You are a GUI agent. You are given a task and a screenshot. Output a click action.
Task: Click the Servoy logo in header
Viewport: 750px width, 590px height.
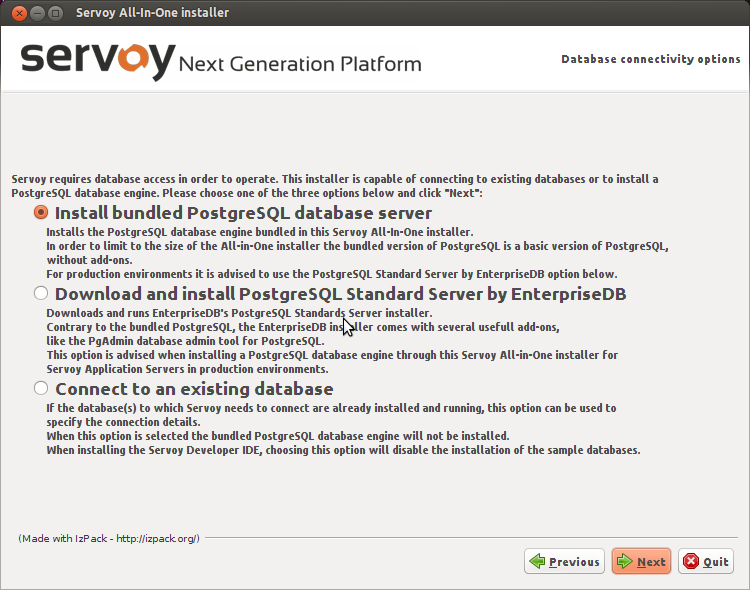click(98, 61)
